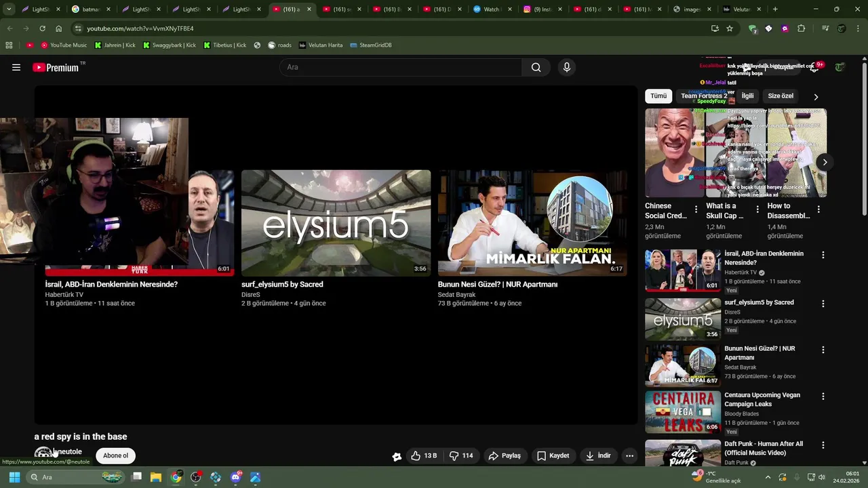Open Sedat Bayrak channel under endscreen video
Image resolution: width=868 pixels, height=488 pixels.
(x=456, y=295)
